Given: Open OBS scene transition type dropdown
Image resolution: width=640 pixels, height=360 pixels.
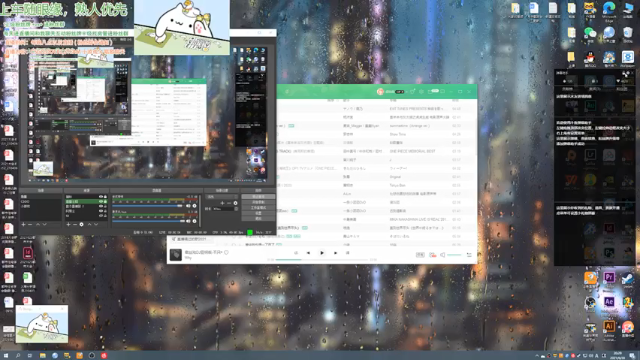Looking at the screenshot, I should point(222,197).
